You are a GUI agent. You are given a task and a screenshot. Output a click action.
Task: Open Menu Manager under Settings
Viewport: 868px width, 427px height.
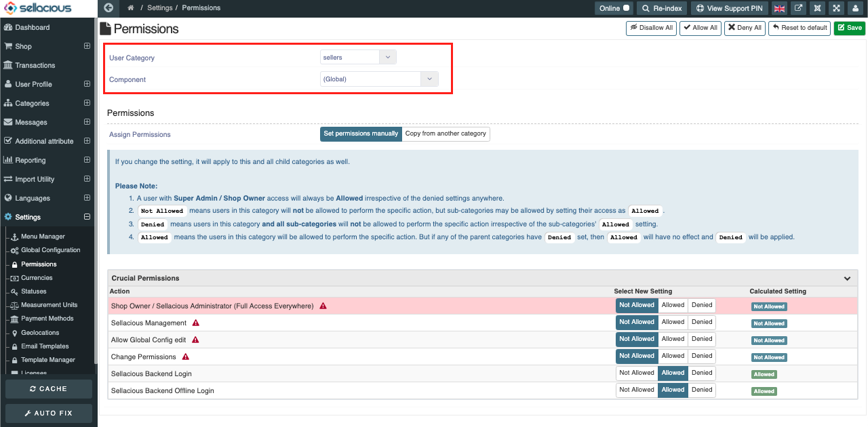pyautogui.click(x=43, y=237)
